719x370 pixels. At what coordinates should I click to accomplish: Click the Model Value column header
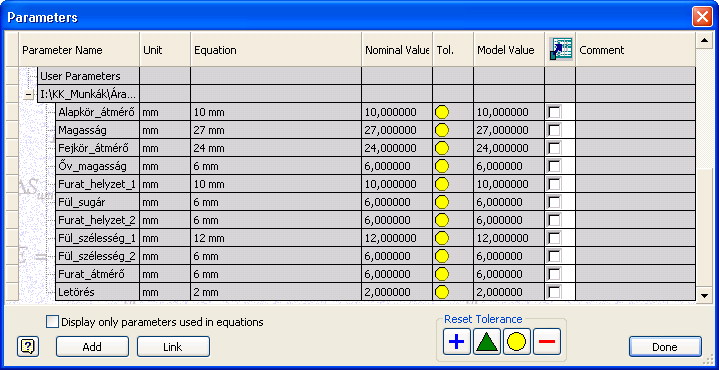coord(509,50)
